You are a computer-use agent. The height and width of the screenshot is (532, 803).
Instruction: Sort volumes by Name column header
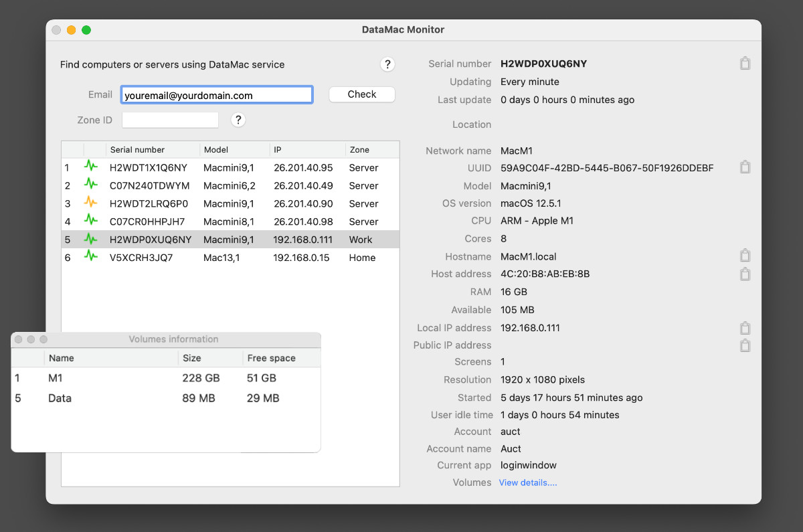coord(111,358)
